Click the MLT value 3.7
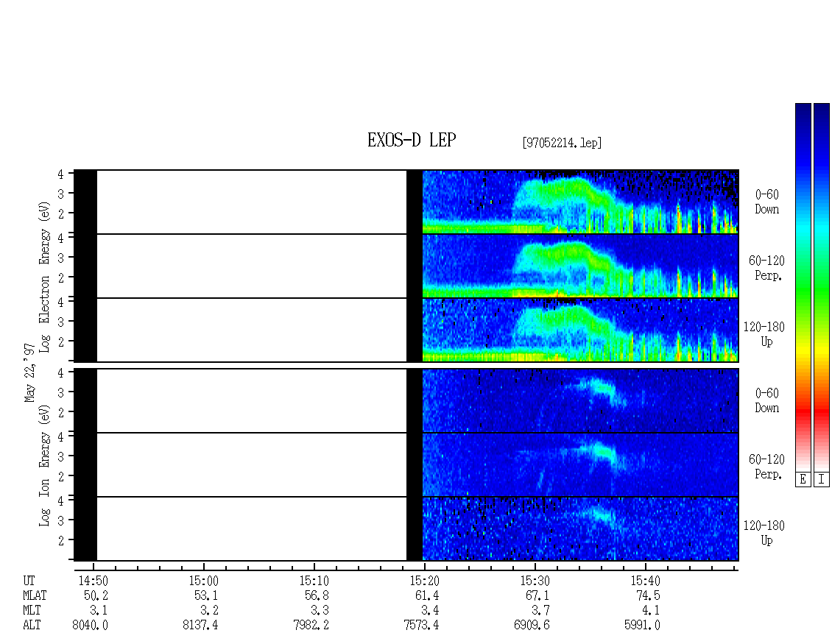This screenshot has width=832, height=644. 540,611
